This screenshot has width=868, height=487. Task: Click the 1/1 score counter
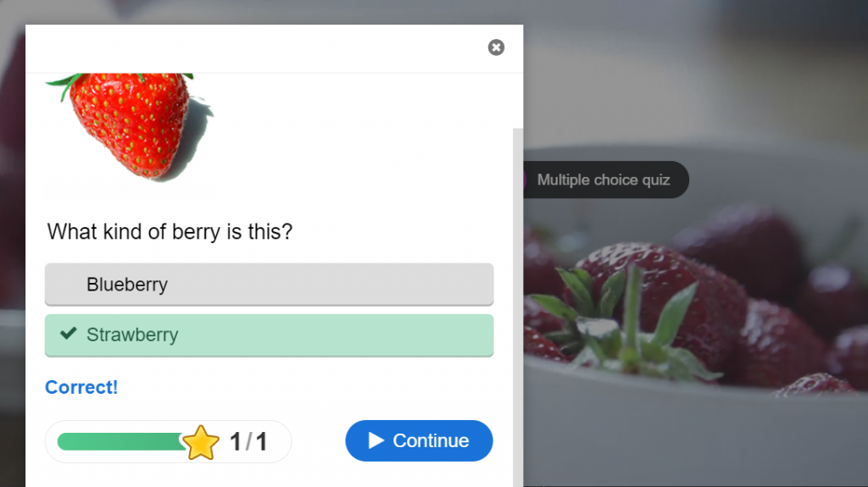(248, 441)
